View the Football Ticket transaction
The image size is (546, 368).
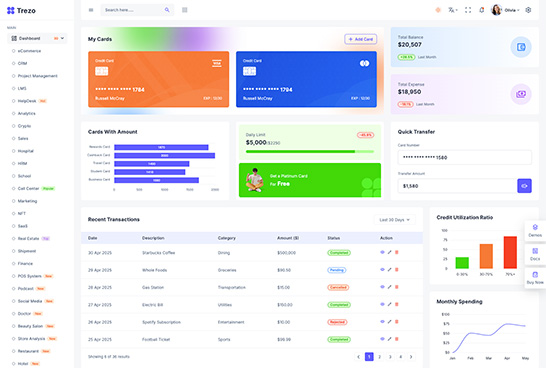click(x=382, y=339)
